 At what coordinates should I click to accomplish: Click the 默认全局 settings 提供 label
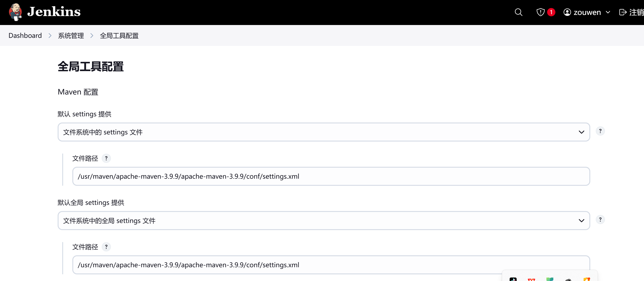click(x=91, y=203)
